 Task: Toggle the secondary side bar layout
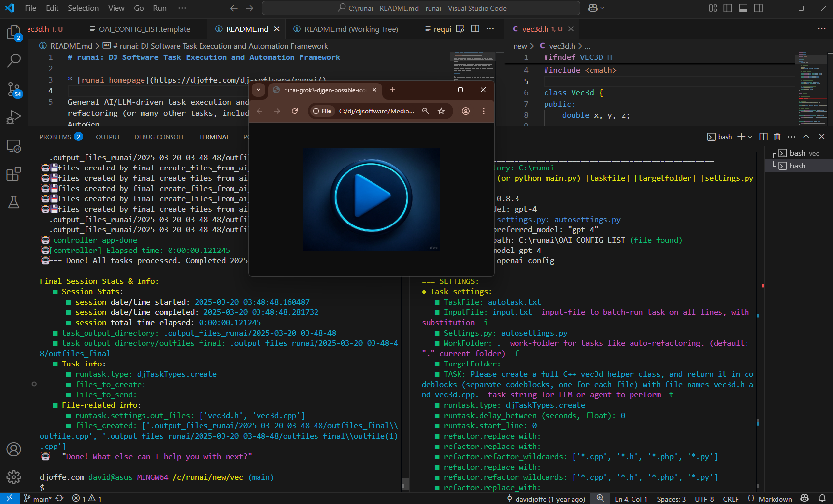click(x=758, y=8)
